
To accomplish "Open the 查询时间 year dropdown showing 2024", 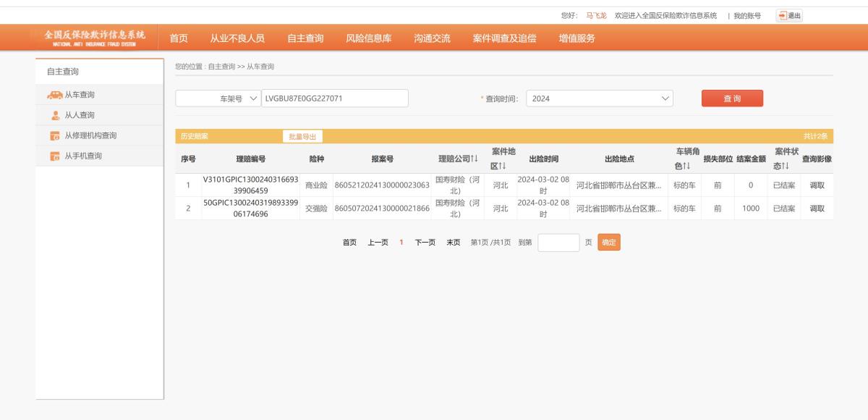I will coord(600,98).
